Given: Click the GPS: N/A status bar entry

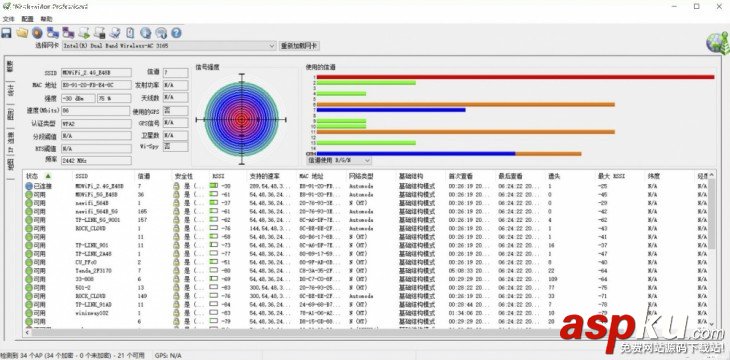Looking at the screenshot, I should pos(168,355).
